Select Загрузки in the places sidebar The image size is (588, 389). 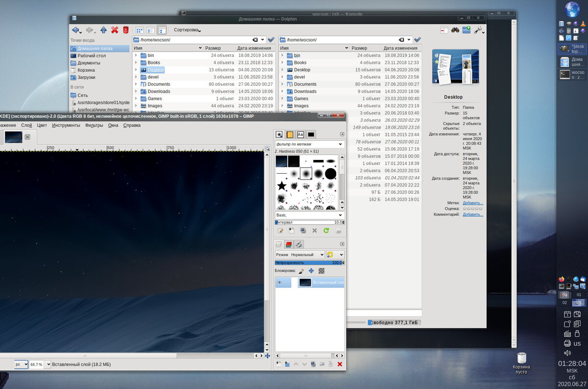click(86, 77)
